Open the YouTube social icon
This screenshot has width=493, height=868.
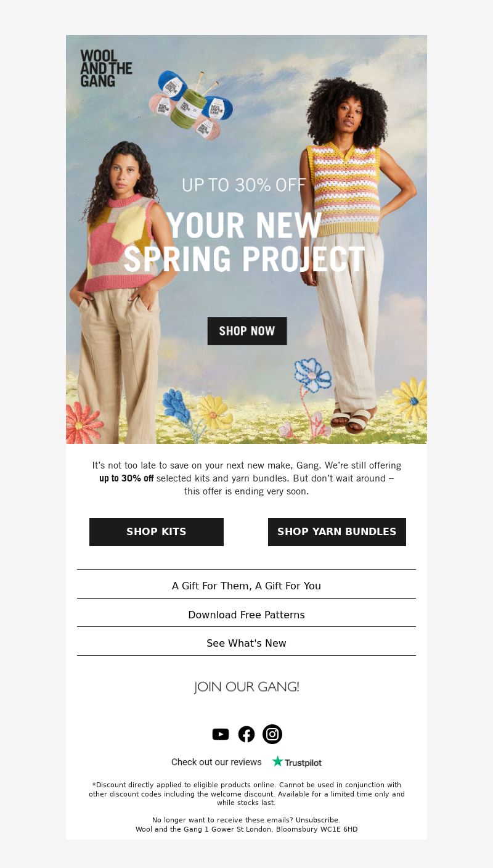click(221, 734)
